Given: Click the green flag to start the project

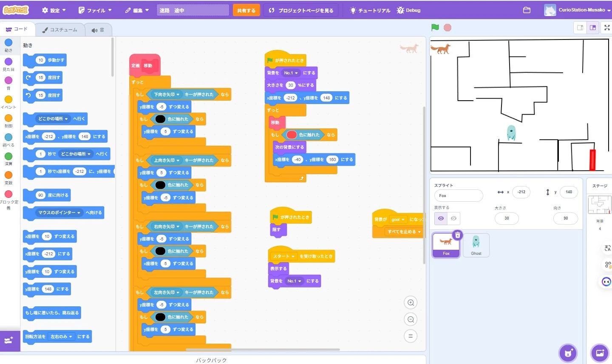Looking at the screenshot, I should [435, 28].
